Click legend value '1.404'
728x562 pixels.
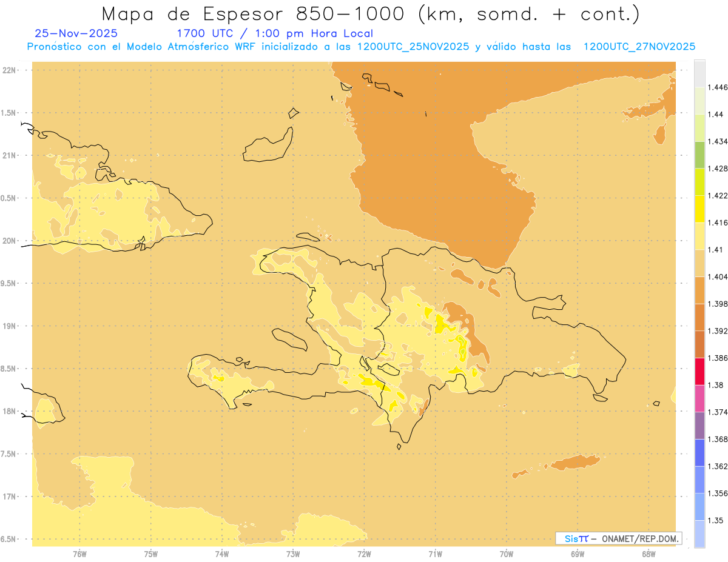(x=719, y=277)
